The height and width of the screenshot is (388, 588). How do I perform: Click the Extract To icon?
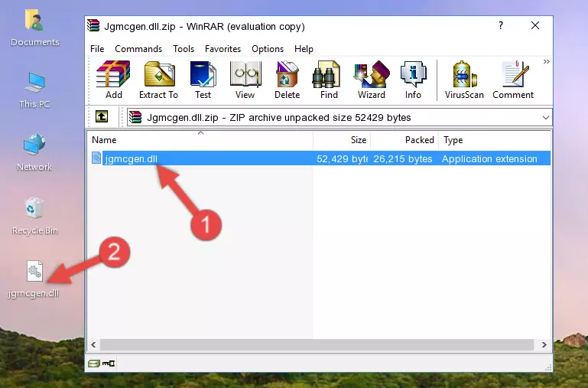pyautogui.click(x=158, y=80)
